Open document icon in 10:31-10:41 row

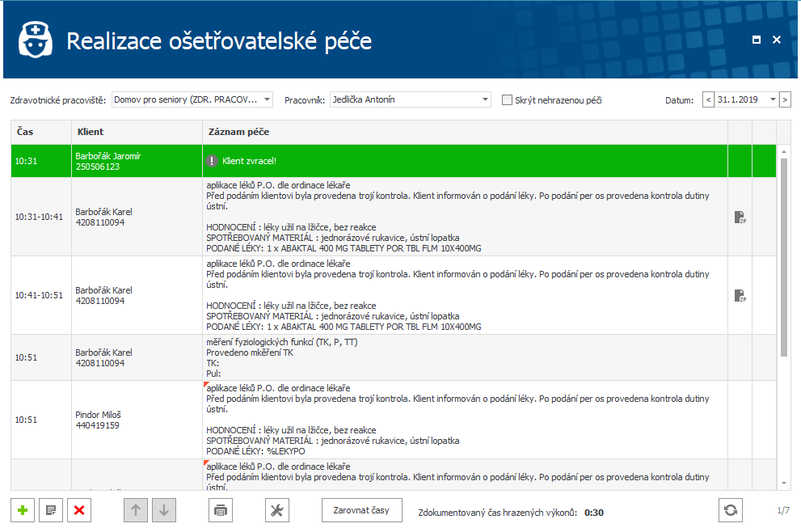tap(740, 217)
